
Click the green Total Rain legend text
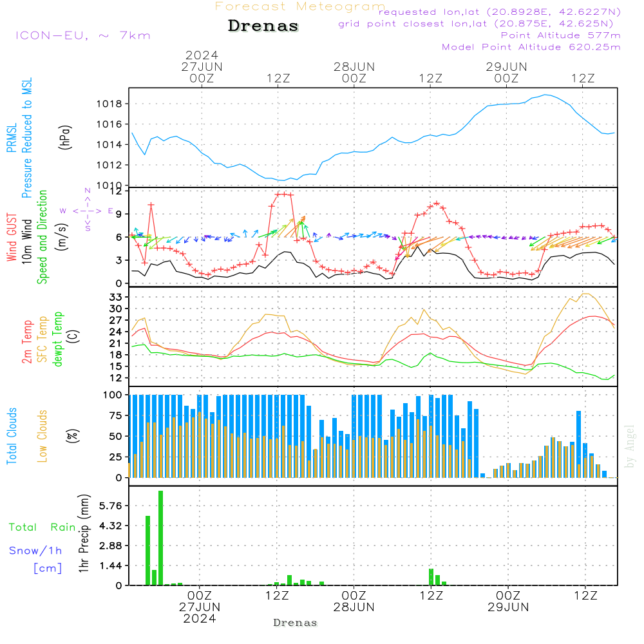click(x=42, y=527)
